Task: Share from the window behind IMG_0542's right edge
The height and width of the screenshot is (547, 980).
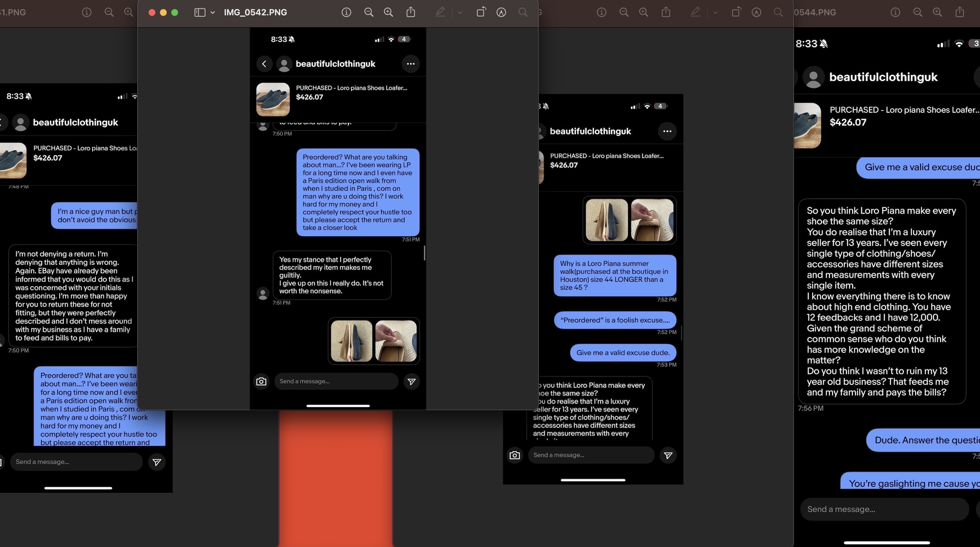Action: [x=666, y=12]
